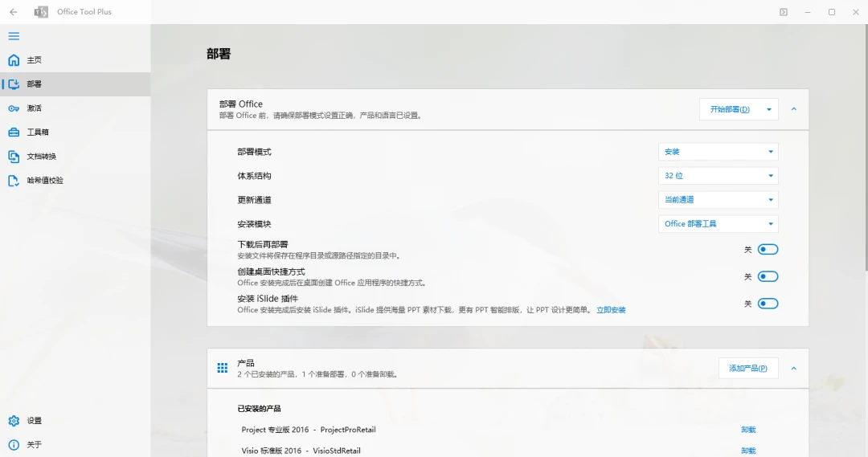This screenshot has height=457, width=868.
Task: Click the vertical scrollbar on the right
Action: click(866, 147)
